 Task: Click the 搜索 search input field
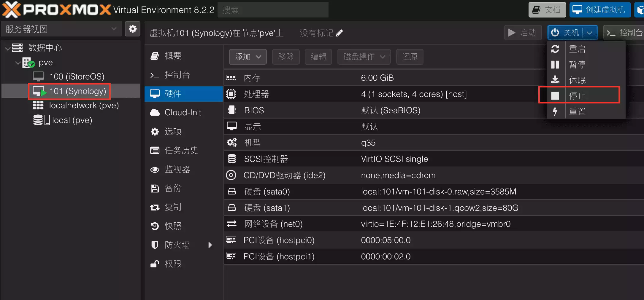[x=273, y=10]
